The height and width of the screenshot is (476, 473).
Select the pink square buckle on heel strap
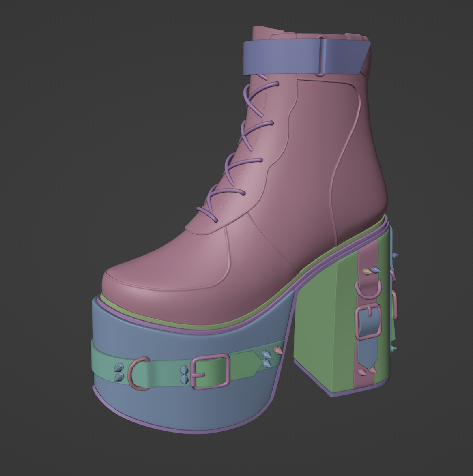[368, 322]
